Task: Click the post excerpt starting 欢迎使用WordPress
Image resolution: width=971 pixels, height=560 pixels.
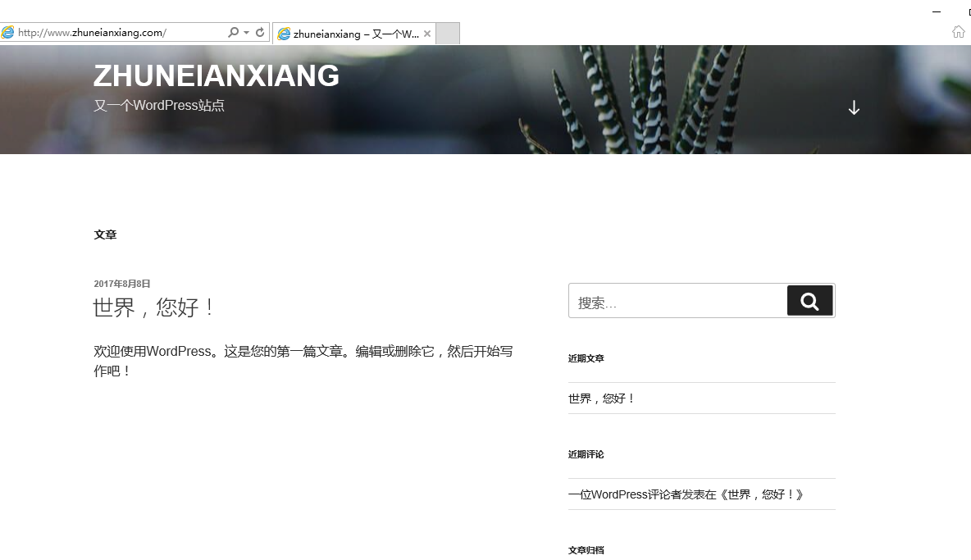Action: tap(303, 361)
